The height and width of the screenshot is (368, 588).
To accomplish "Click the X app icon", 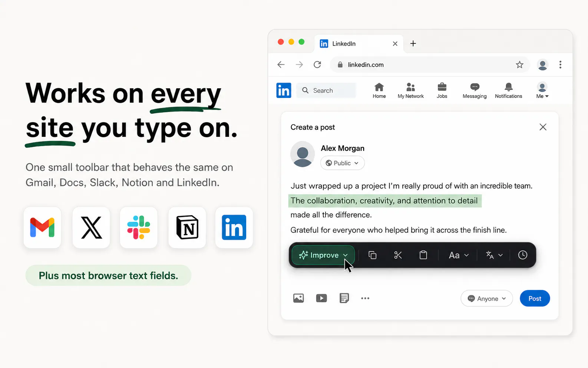I will tap(91, 227).
